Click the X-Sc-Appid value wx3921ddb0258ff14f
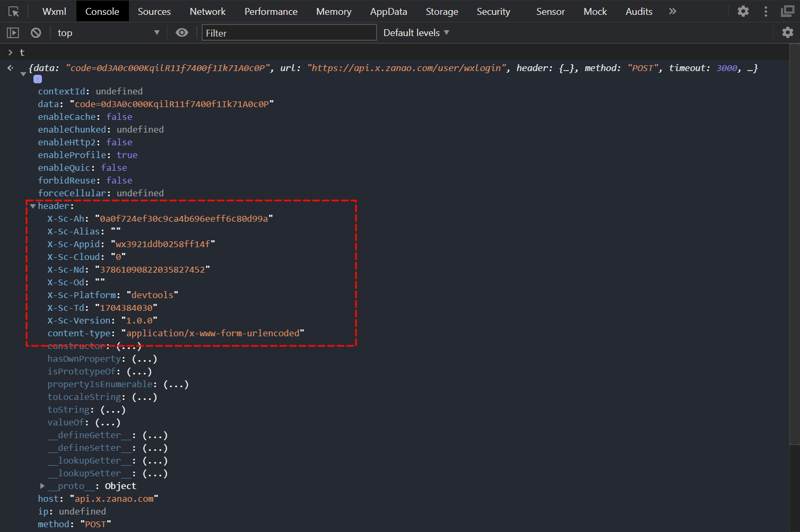 point(163,244)
